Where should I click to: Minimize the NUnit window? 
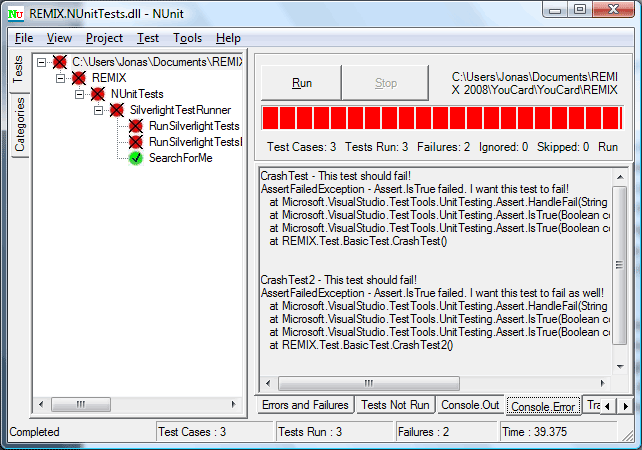click(x=555, y=10)
